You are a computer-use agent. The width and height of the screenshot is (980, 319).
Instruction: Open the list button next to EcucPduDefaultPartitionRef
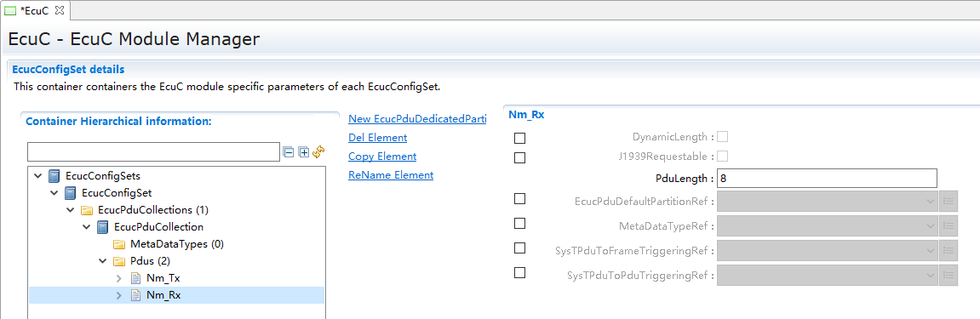pos(948,201)
